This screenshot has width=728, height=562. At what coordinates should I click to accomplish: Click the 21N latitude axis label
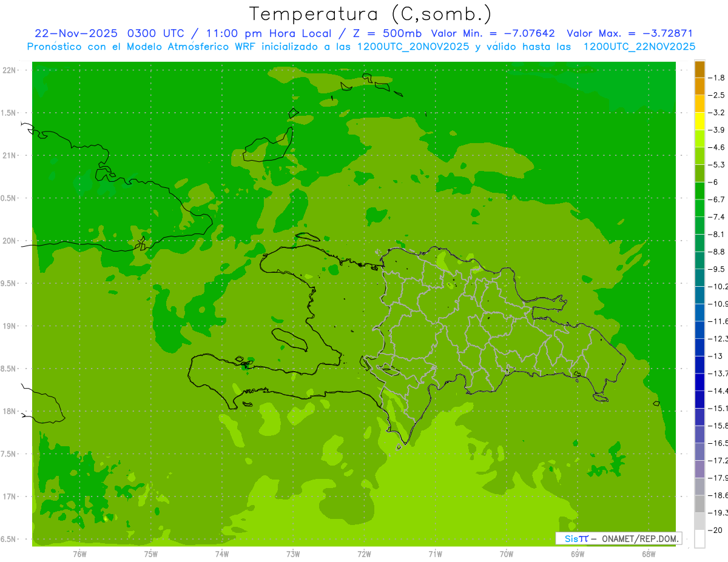[x=10, y=156]
